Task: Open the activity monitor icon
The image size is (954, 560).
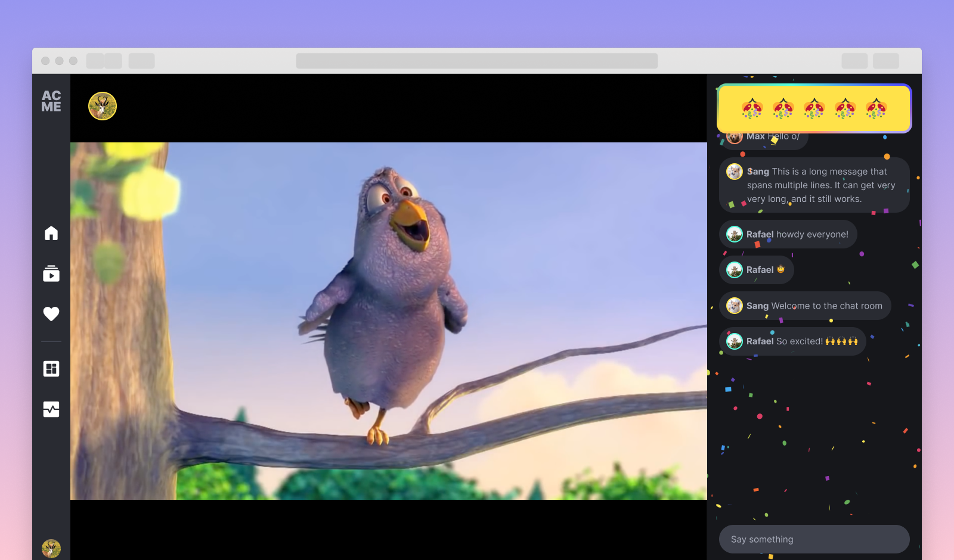Action: [51, 409]
